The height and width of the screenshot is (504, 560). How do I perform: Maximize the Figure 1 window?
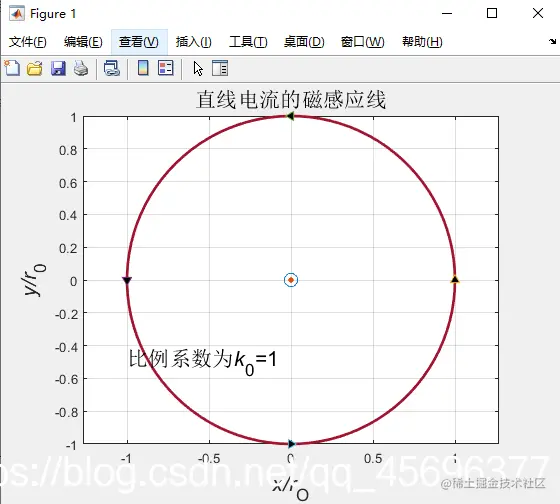click(492, 13)
